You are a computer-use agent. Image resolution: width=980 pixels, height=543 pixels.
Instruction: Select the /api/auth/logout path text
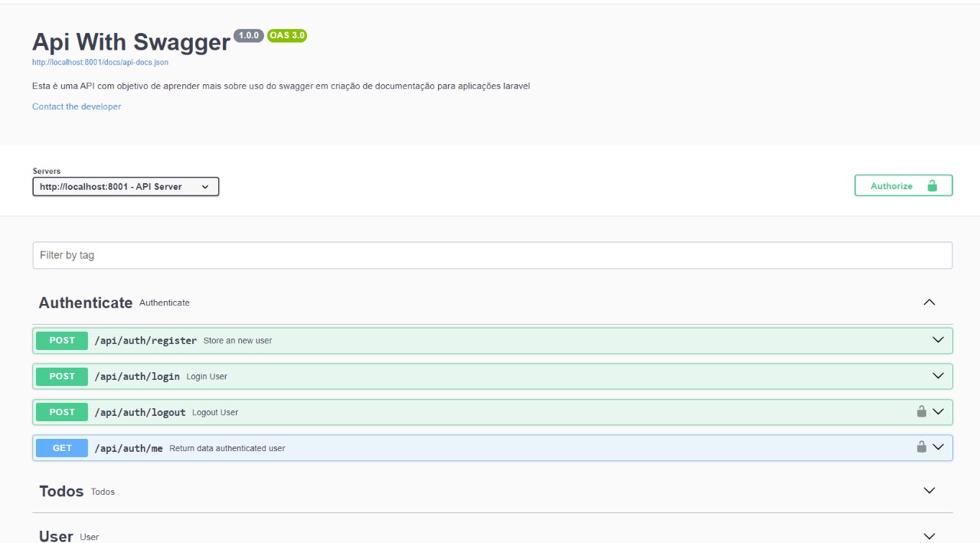click(x=140, y=412)
